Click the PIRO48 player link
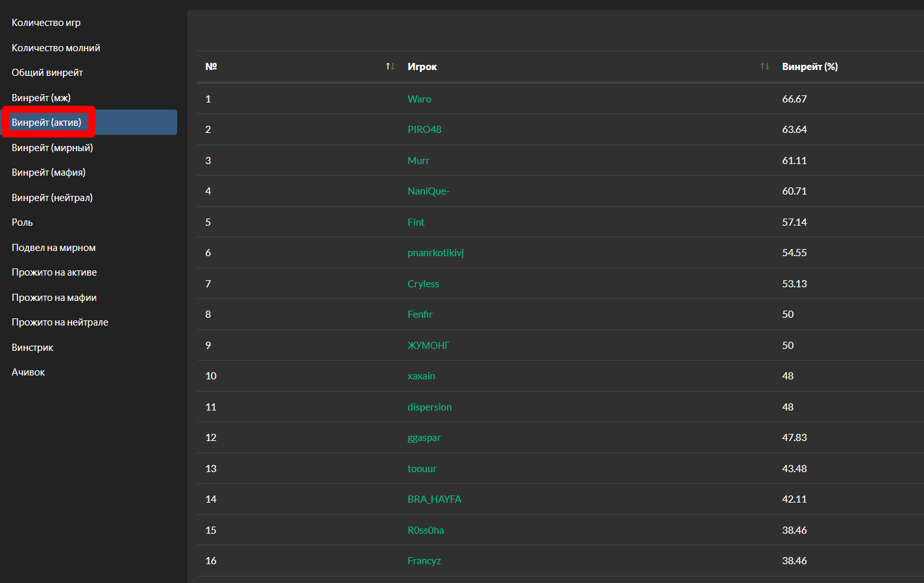The image size is (924, 583). coord(424,129)
